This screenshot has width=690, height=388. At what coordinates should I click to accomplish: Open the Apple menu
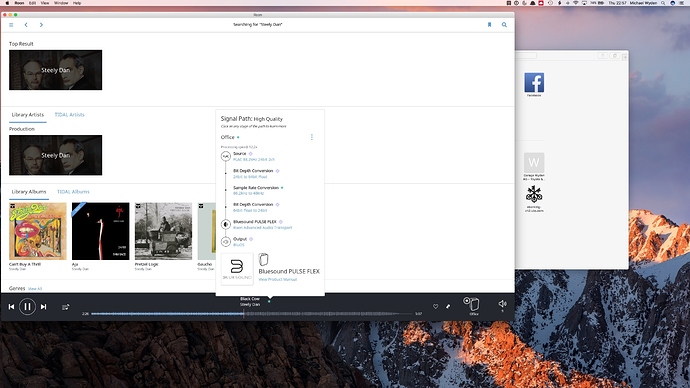coord(7,3)
